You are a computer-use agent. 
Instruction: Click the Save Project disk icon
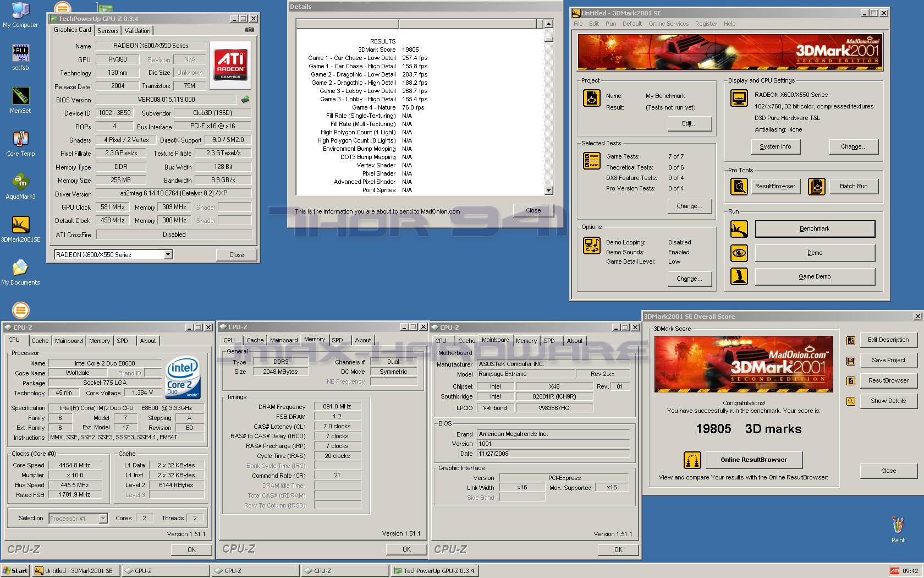(851, 361)
